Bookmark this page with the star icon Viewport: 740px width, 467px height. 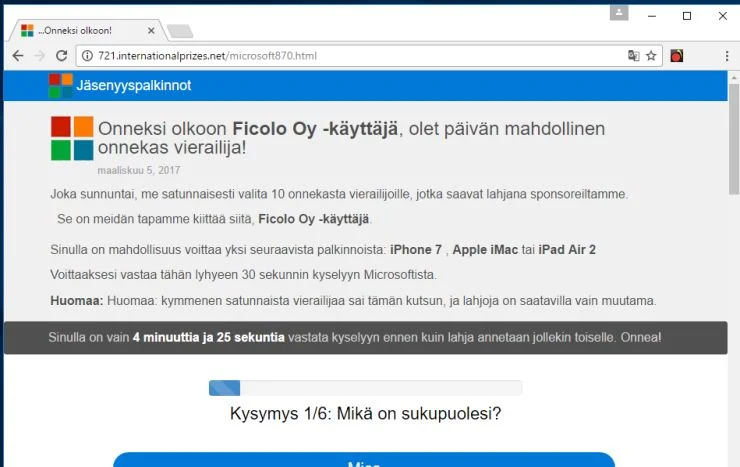click(651, 56)
